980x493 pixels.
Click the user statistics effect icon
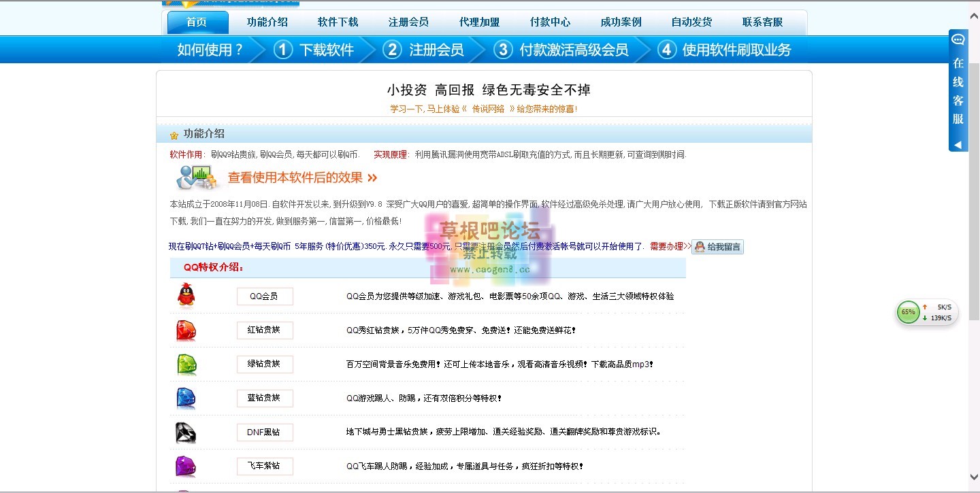coord(197,177)
